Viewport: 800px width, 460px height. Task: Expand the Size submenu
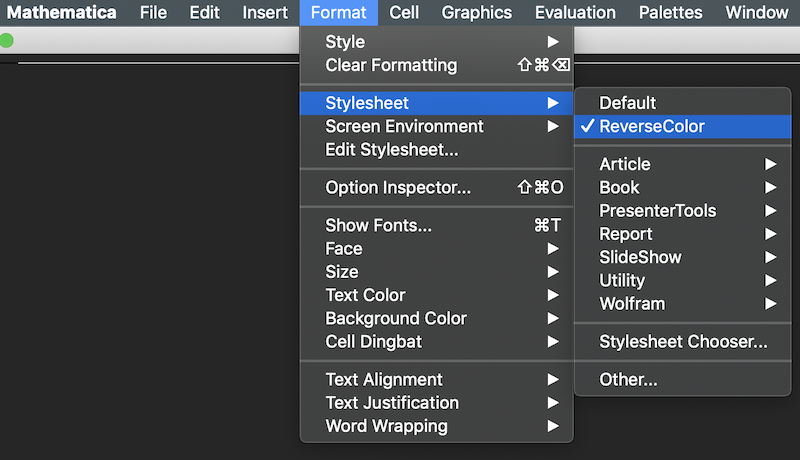click(437, 272)
